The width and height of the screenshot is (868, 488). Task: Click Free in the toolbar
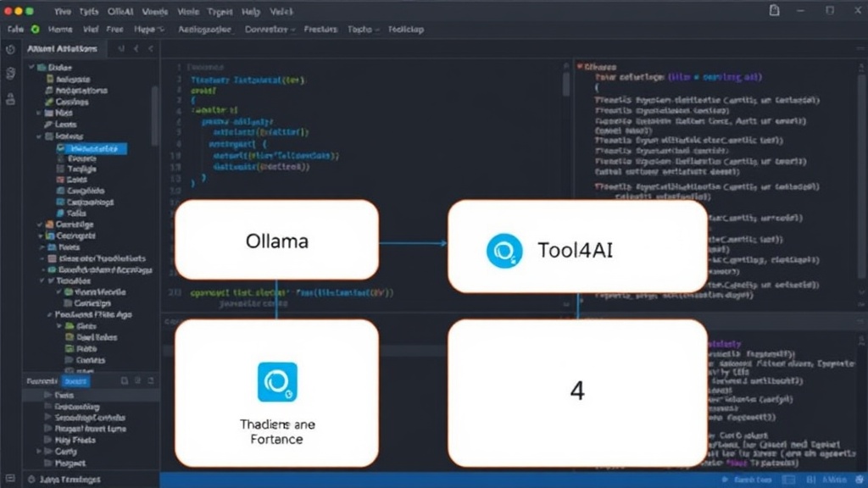114,30
